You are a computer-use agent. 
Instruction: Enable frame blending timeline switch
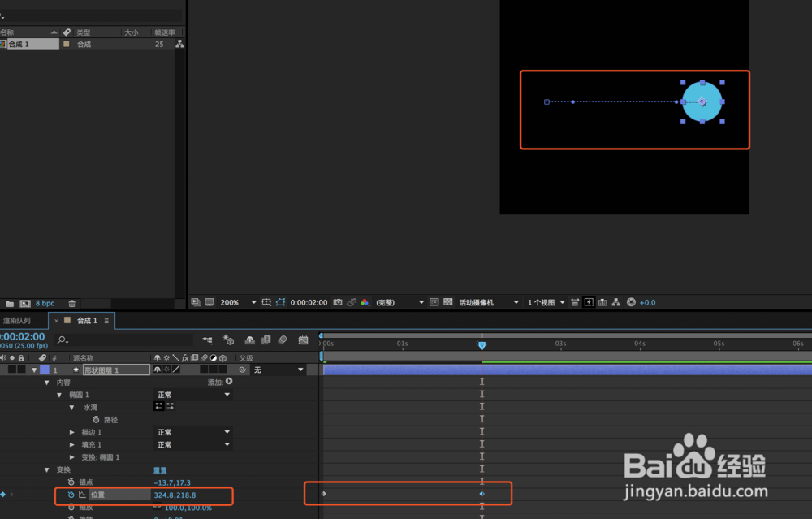pyautogui.click(x=266, y=340)
